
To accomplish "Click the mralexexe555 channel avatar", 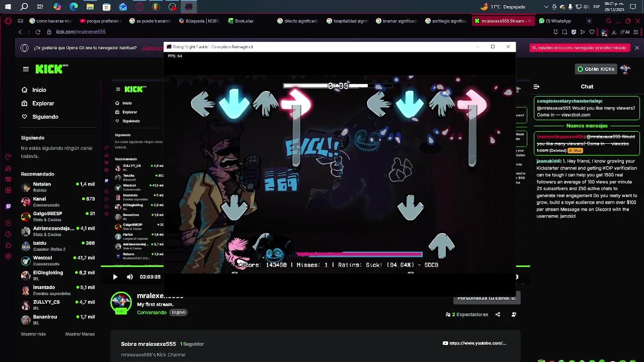I will click(x=121, y=303).
